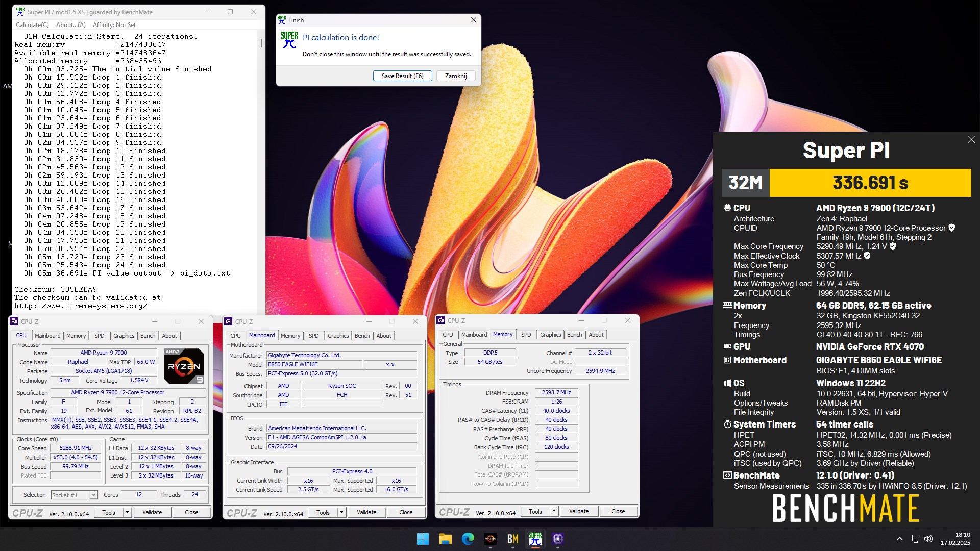
Task: Open the Socket #1 selection dropdown
Action: point(74,495)
